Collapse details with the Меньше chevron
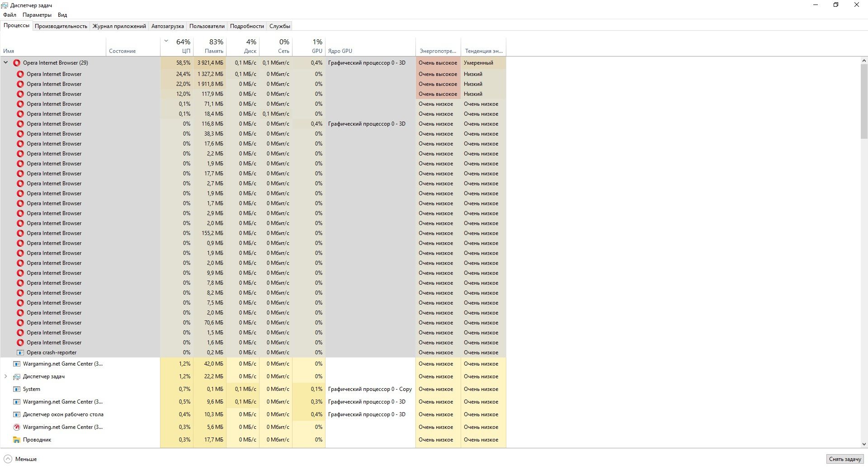This screenshot has width=868, height=470. 8,459
